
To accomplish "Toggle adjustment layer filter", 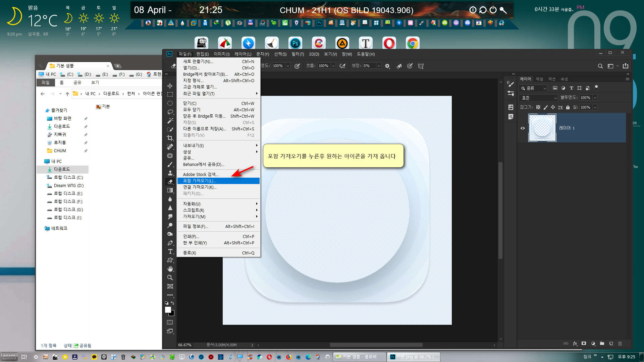I will click(x=563, y=88).
